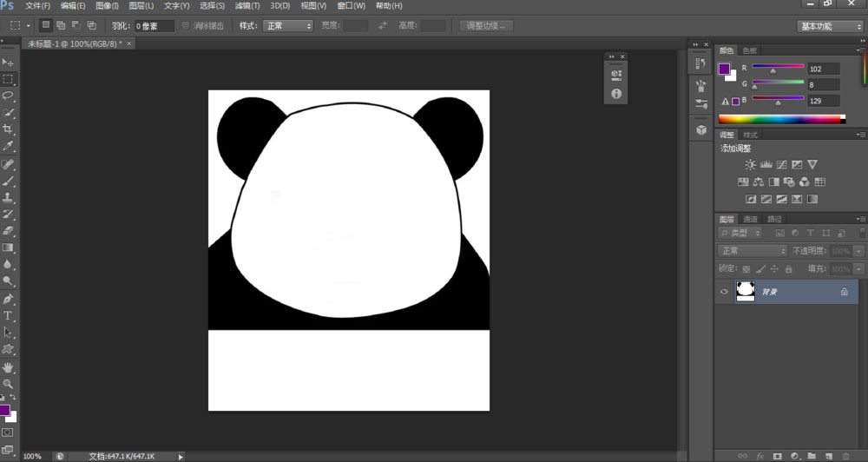Choose the Eyedropper tool
Image resolution: width=868 pixels, height=462 pixels.
[8, 146]
